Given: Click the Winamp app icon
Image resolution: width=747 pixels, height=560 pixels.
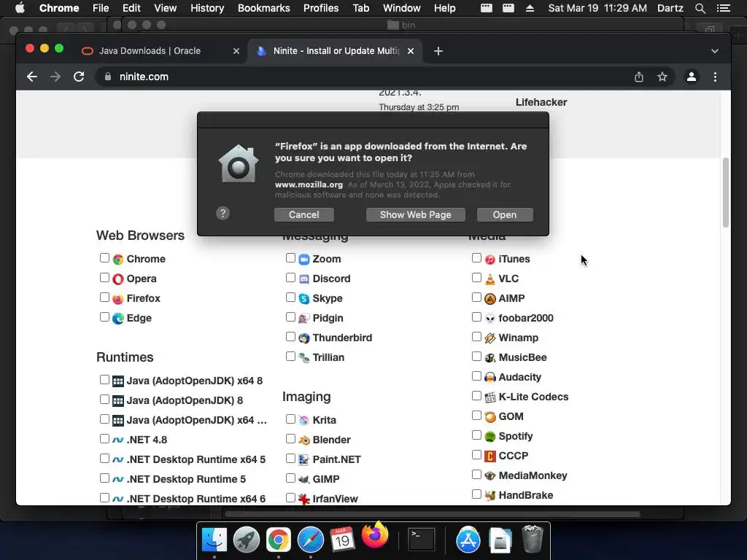Looking at the screenshot, I should (489, 338).
